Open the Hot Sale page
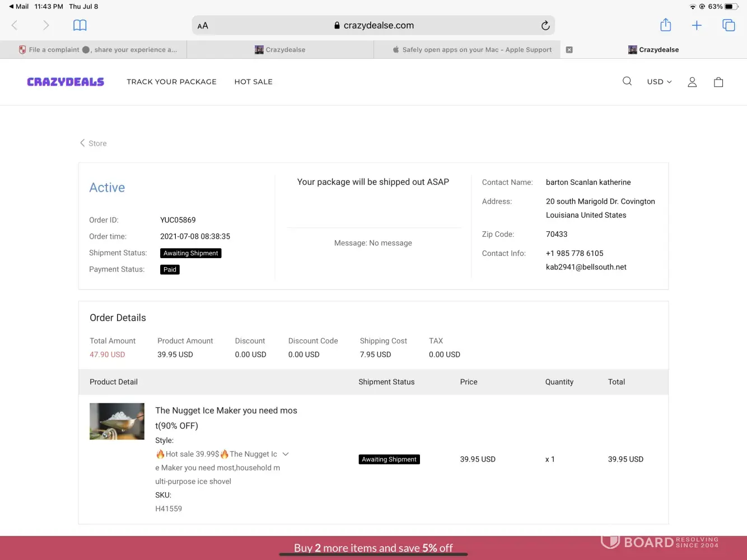The height and width of the screenshot is (560, 747). coord(253,82)
